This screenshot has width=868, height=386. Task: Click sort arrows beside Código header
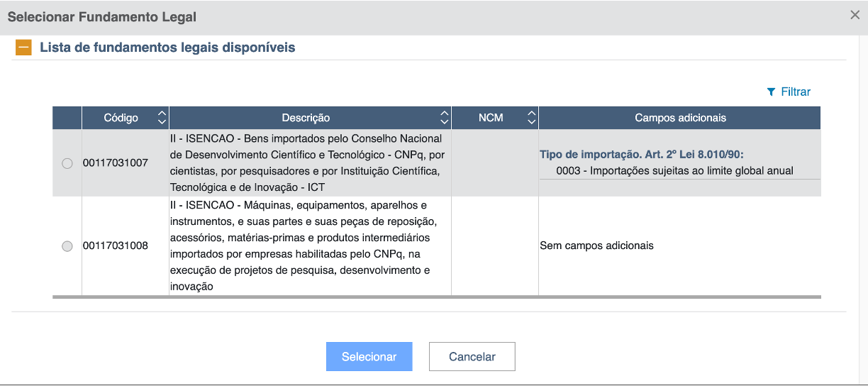tap(162, 118)
